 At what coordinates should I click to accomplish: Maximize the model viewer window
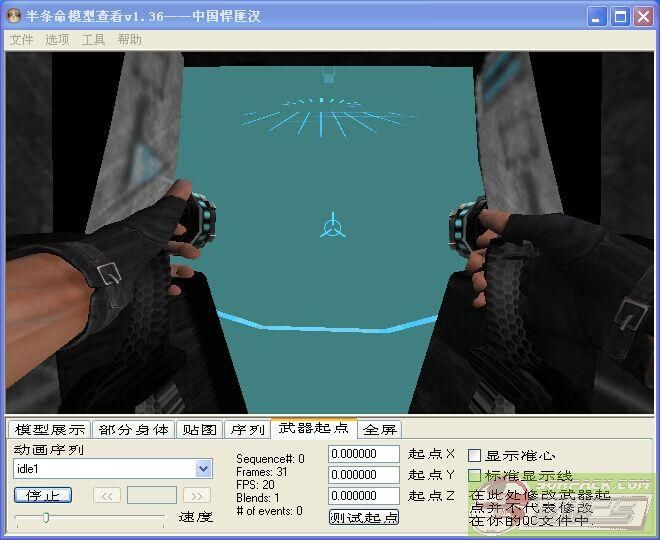pos(620,16)
